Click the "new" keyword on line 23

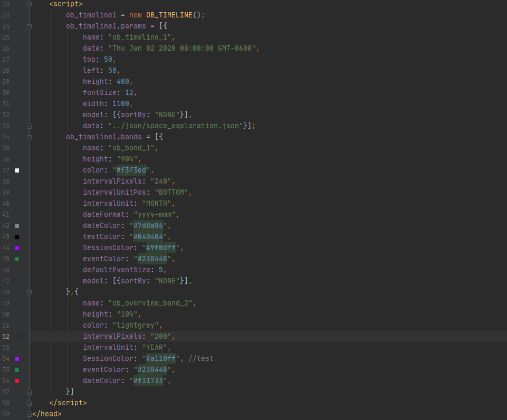(136, 15)
